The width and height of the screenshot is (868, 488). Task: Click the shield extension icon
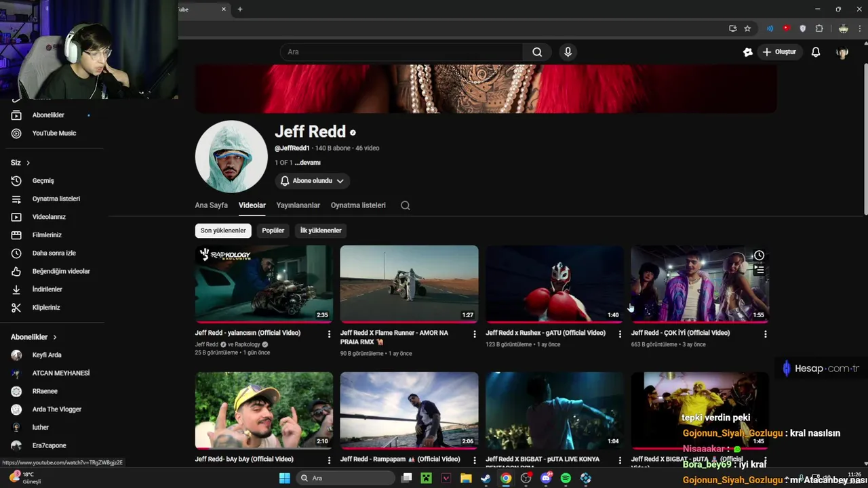click(x=803, y=28)
